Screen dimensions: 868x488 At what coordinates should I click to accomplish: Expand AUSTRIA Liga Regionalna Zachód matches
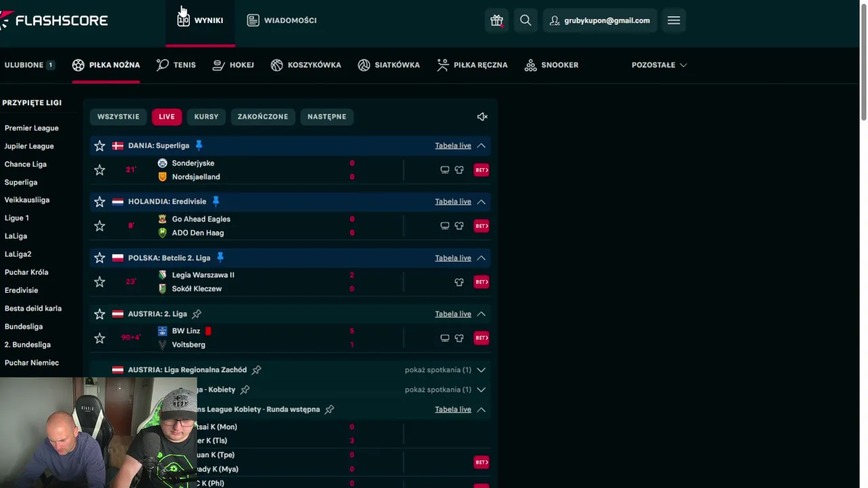pyautogui.click(x=481, y=370)
